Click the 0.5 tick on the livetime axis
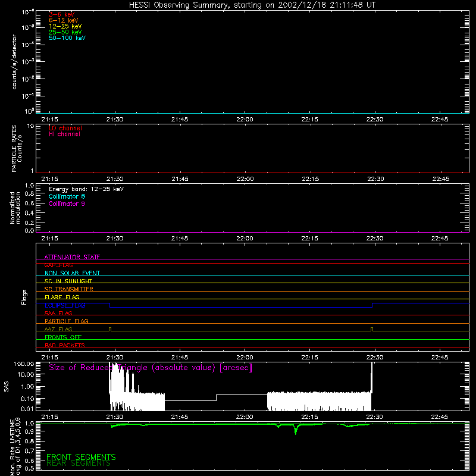 point(29,468)
